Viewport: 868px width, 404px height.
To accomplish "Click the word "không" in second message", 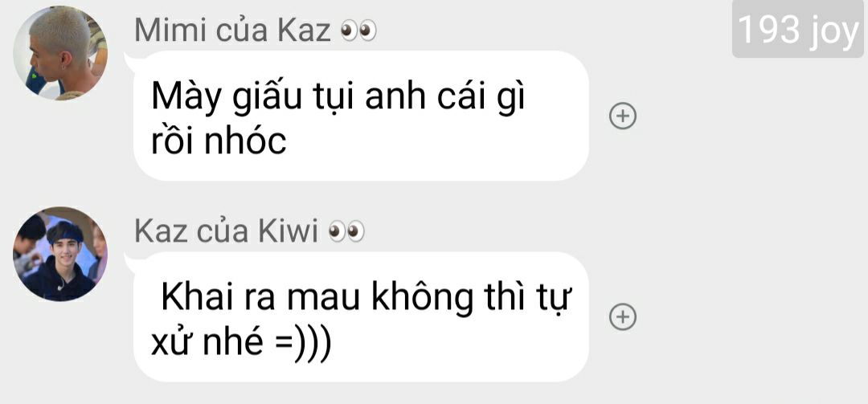I will click(423, 300).
